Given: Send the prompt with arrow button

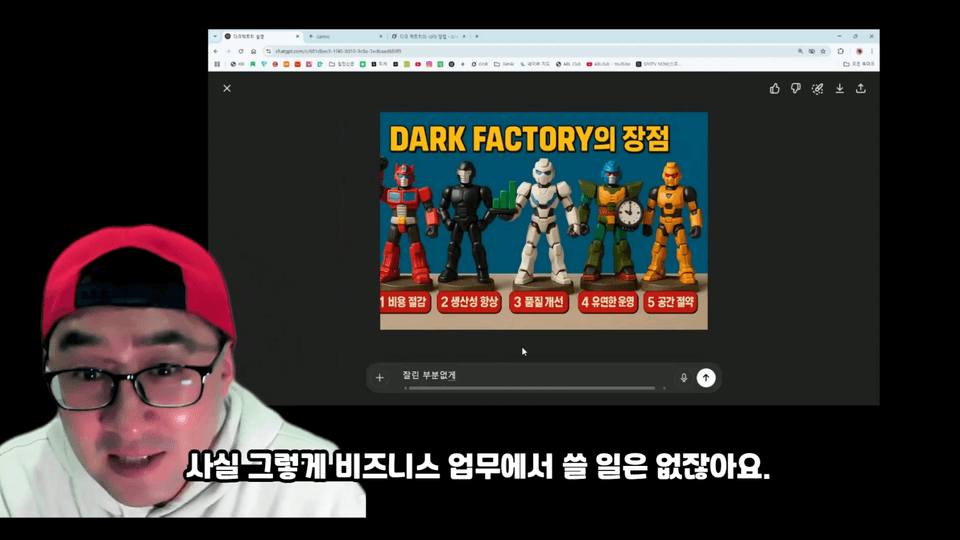Looking at the screenshot, I should coord(706,378).
